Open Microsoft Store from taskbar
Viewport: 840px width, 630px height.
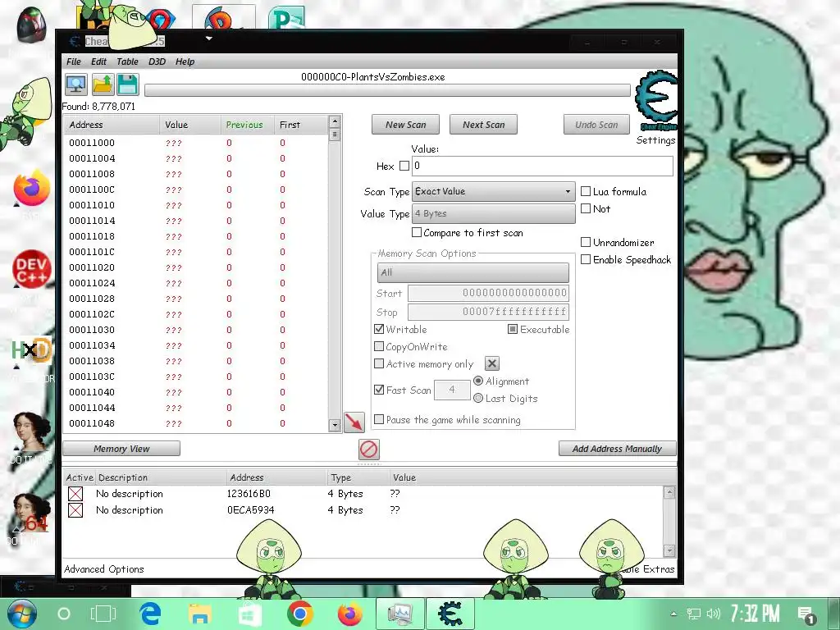pos(249,614)
